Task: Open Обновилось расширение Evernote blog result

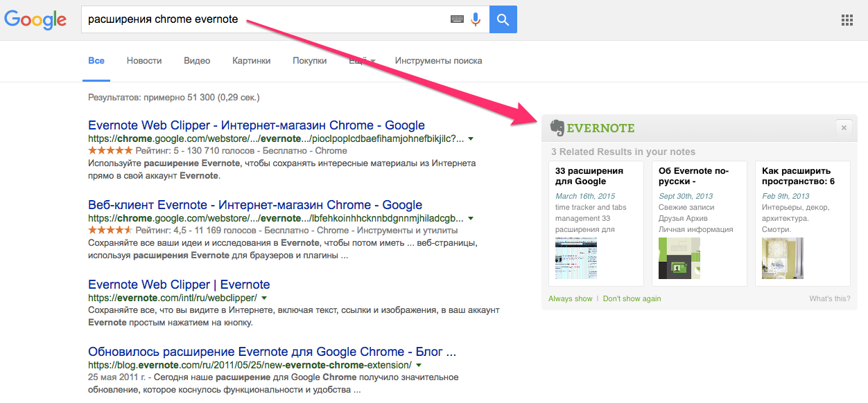Action: point(272,351)
